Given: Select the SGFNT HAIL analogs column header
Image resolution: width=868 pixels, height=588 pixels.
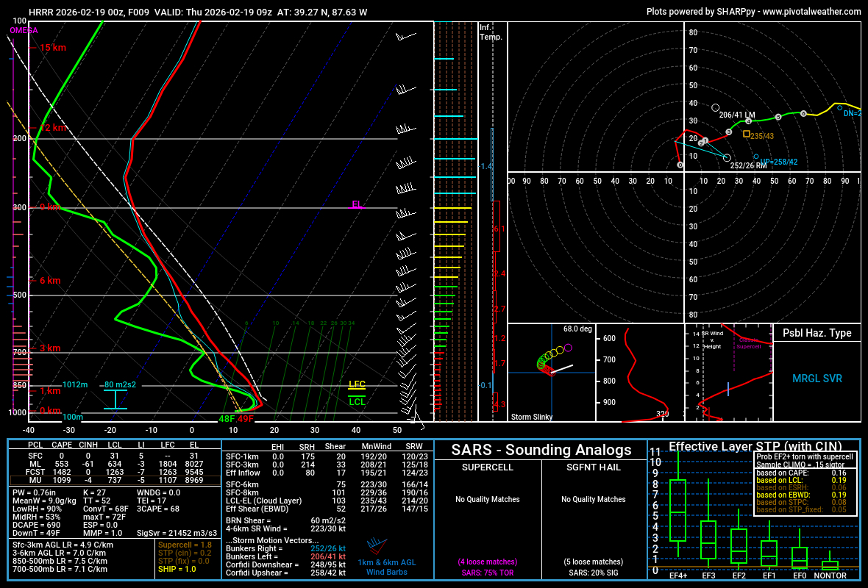Looking at the screenshot, I should 593,467.
